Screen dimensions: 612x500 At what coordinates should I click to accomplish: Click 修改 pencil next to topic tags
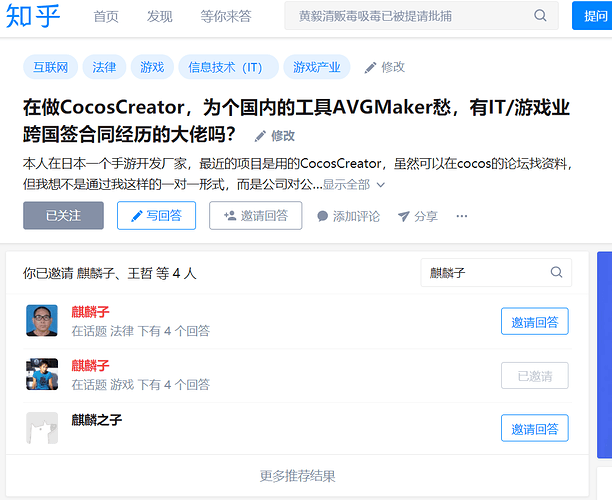click(x=384, y=67)
